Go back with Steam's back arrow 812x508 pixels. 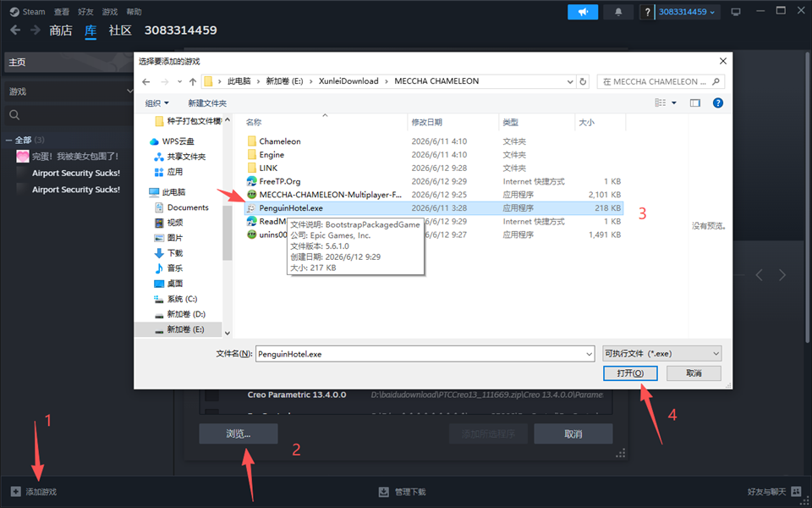click(x=15, y=30)
